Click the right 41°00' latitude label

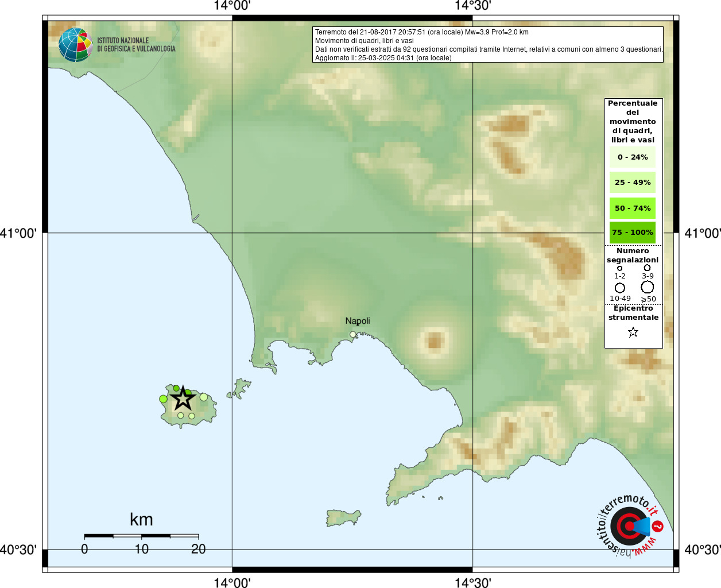click(x=703, y=233)
